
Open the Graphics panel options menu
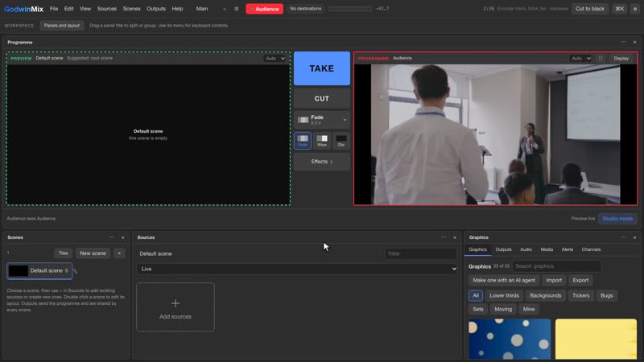coord(624,237)
